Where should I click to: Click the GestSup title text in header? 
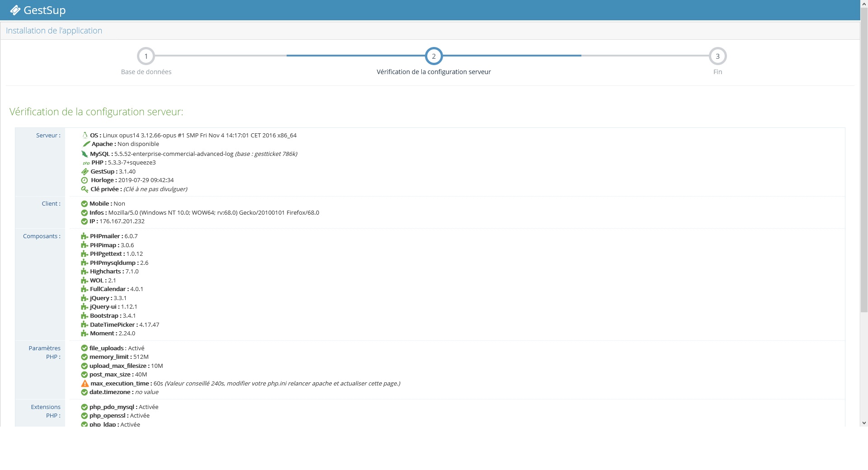click(44, 10)
